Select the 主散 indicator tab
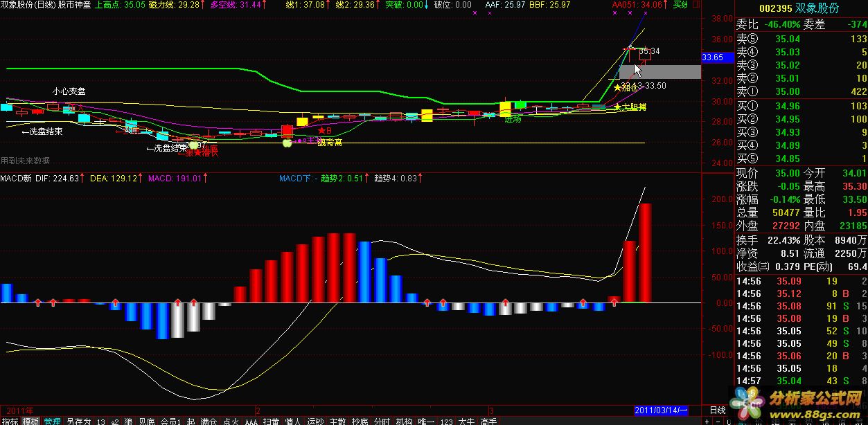The image size is (868, 425). tap(337, 420)
